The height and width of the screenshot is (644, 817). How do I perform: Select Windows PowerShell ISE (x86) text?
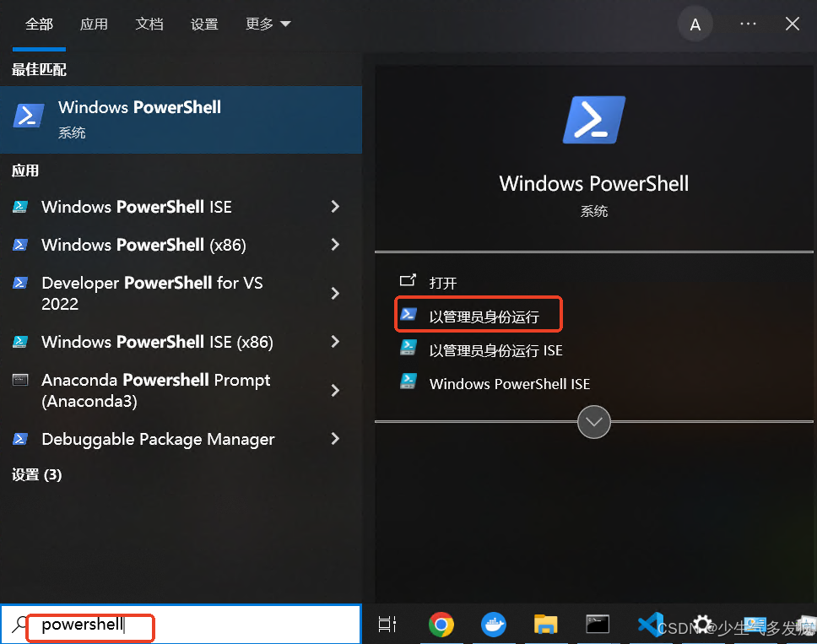[157, 342]
